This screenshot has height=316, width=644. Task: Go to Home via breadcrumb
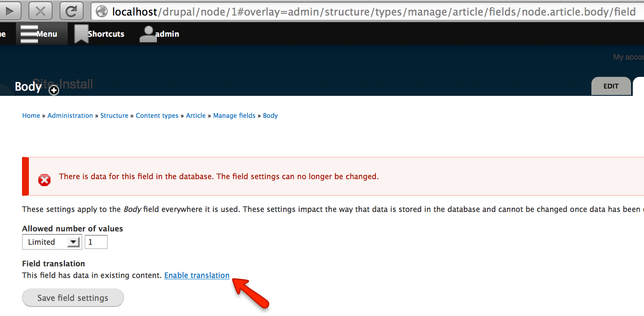point(31,115)
